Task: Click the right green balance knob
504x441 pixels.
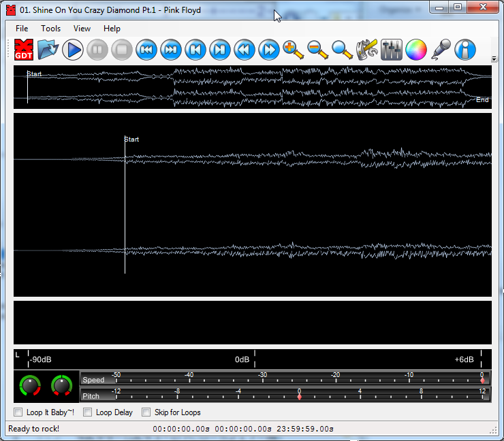Action: pos(62,385)
